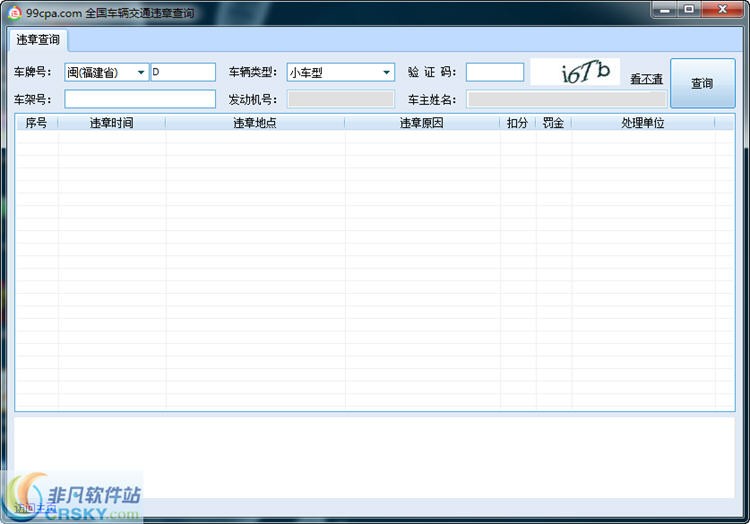Click the 看不清 refresh captcha link

click(646, 79)
